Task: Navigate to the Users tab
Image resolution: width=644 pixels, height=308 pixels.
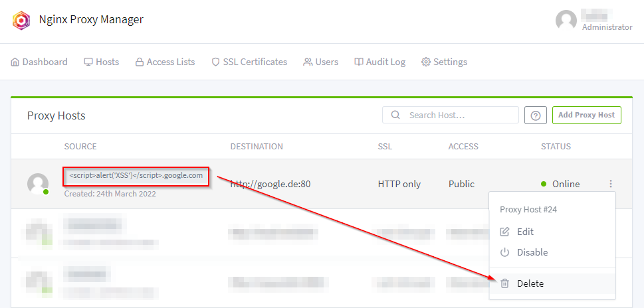Action: tap(321, 62)
